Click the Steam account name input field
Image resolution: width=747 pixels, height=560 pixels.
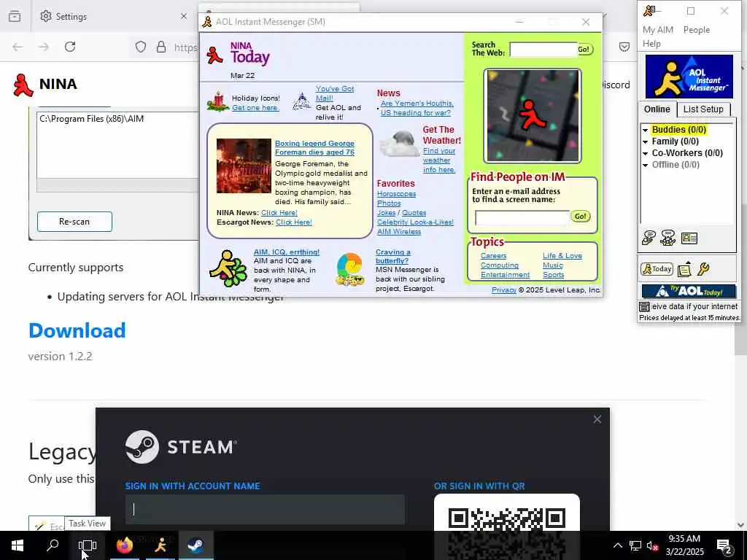265,509
